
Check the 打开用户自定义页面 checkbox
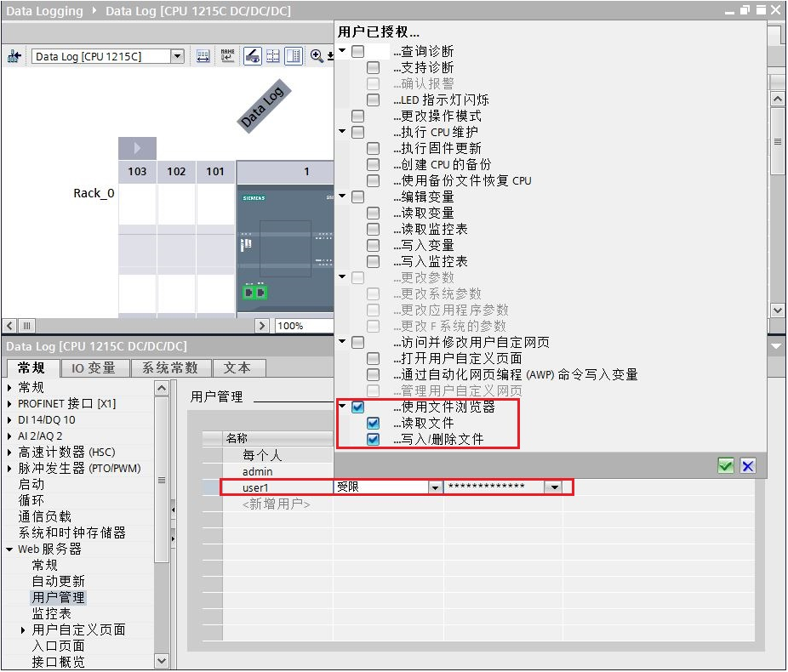point(374,359)
